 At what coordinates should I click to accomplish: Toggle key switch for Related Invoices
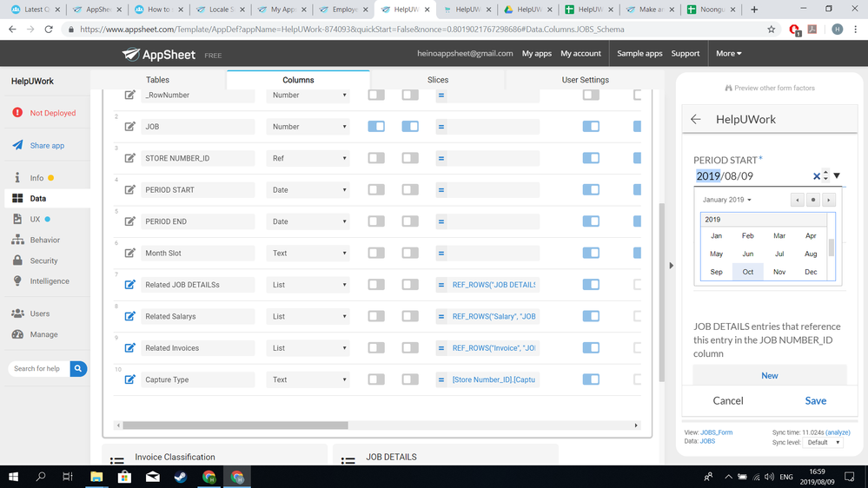(376, 347)
